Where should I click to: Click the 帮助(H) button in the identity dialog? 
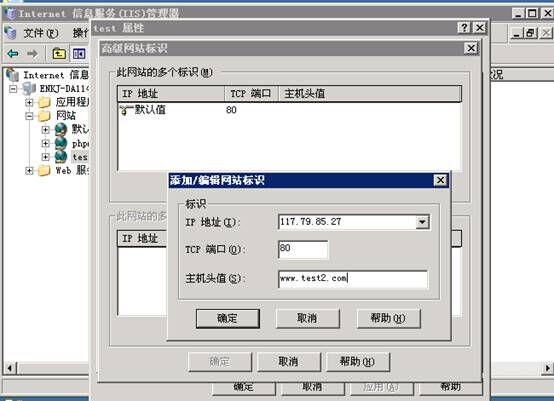(x=389, y=318)
